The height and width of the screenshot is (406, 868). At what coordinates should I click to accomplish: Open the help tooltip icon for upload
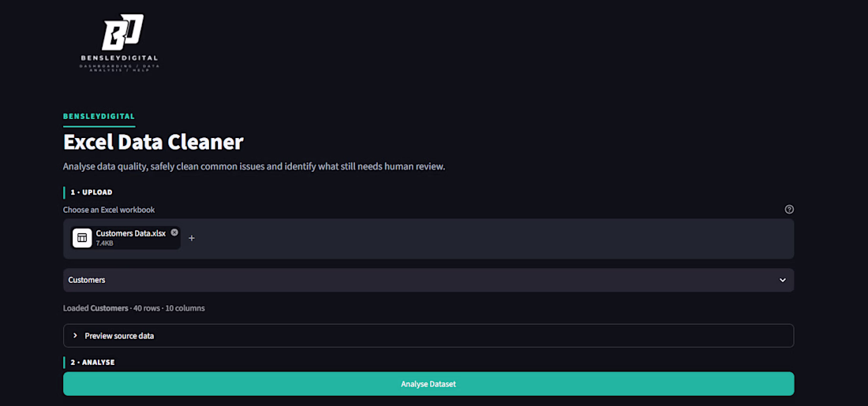coord(789,210)
